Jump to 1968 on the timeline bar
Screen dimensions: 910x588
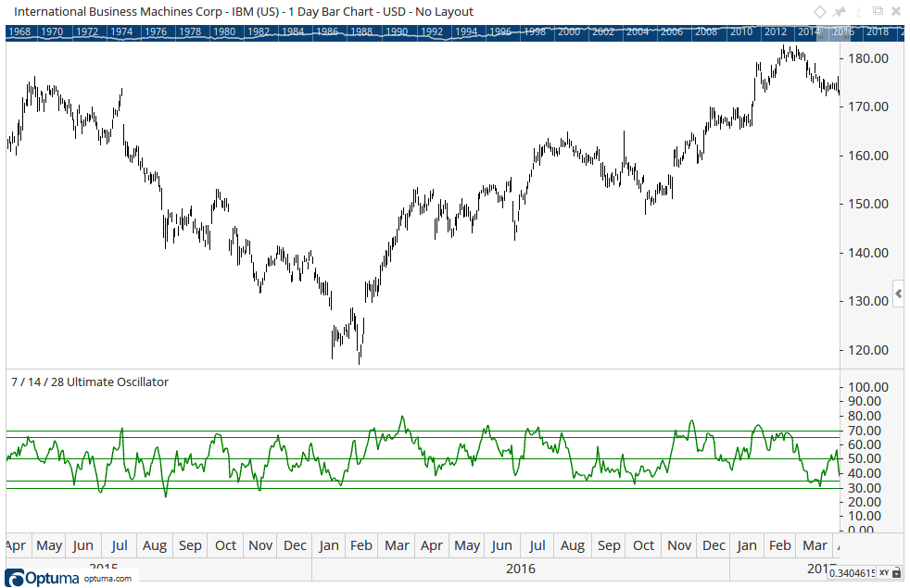[x=19, y=31]
